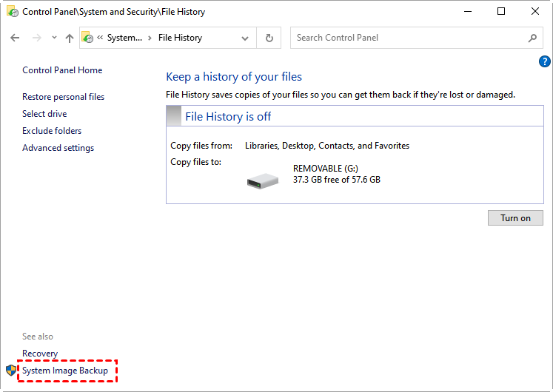This screenshot has height=392, width=553.
Task: Click the shield icon beside System Image Backup
Action: (11, 370)
